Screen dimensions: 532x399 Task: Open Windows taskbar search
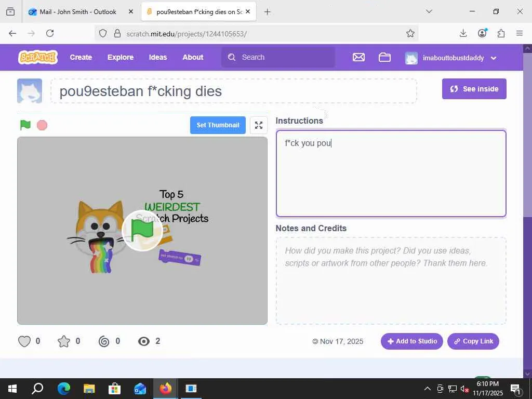37,389
